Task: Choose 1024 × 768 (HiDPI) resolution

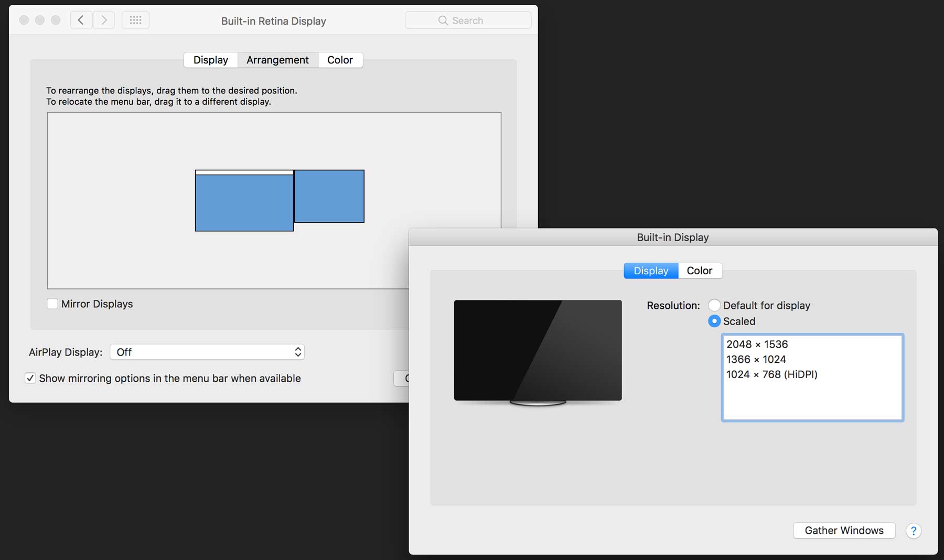Action: pyautogui.click(x=812, y=374)
